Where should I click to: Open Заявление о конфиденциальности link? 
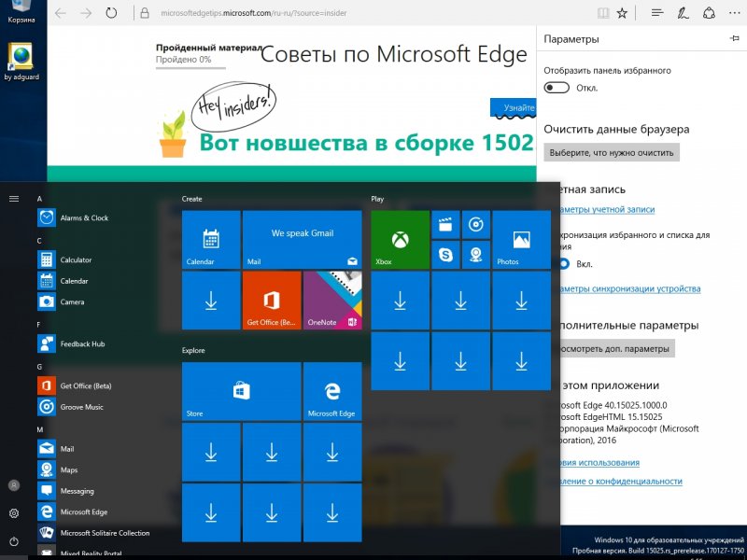click(x=621, y=482)
